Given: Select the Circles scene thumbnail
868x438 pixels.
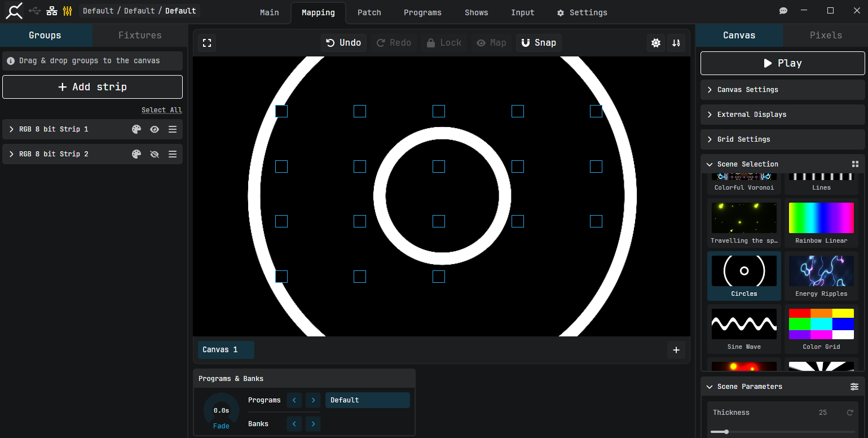Looking at the screenshot, I should click(744, 271).
